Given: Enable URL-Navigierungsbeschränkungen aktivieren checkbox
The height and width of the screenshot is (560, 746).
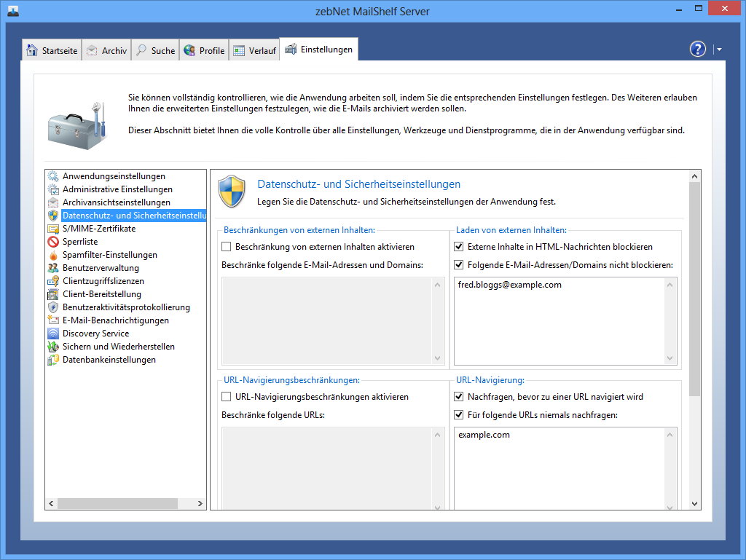Looking at the screenshot, I should point(227,396).
